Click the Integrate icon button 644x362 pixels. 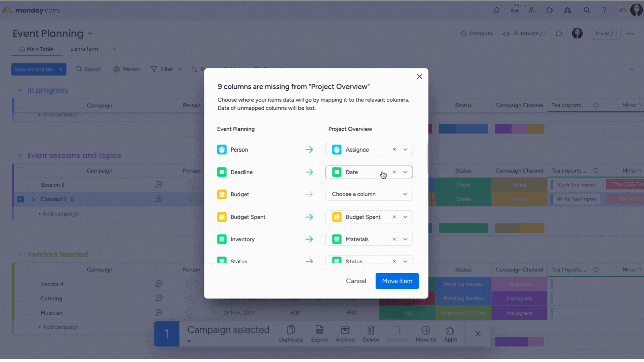pos(477,33)
